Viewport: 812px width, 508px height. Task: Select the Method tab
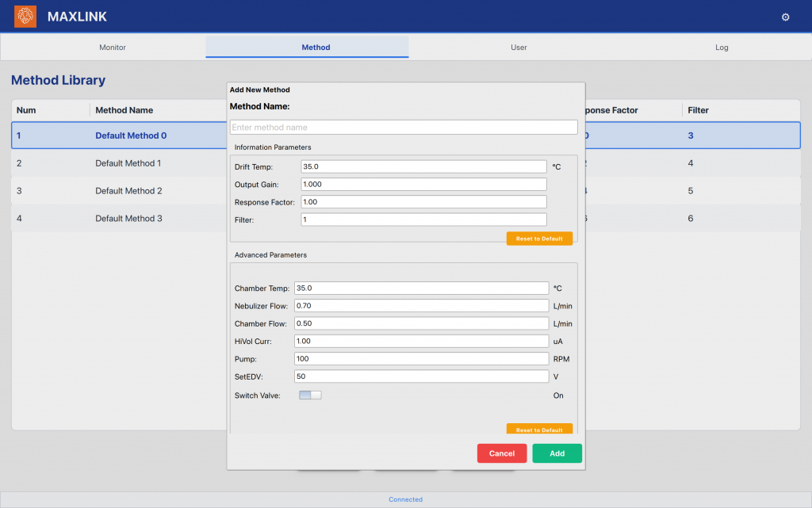316,48
